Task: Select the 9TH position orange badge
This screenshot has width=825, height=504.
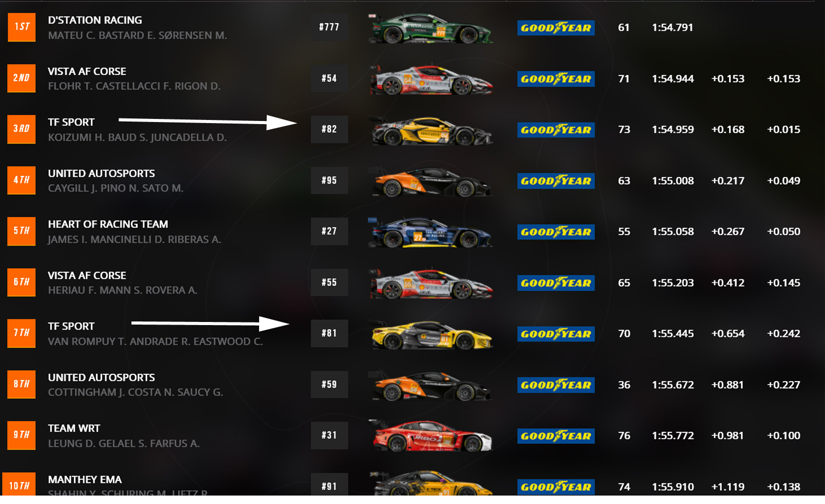Action: (x=22, y=435)
